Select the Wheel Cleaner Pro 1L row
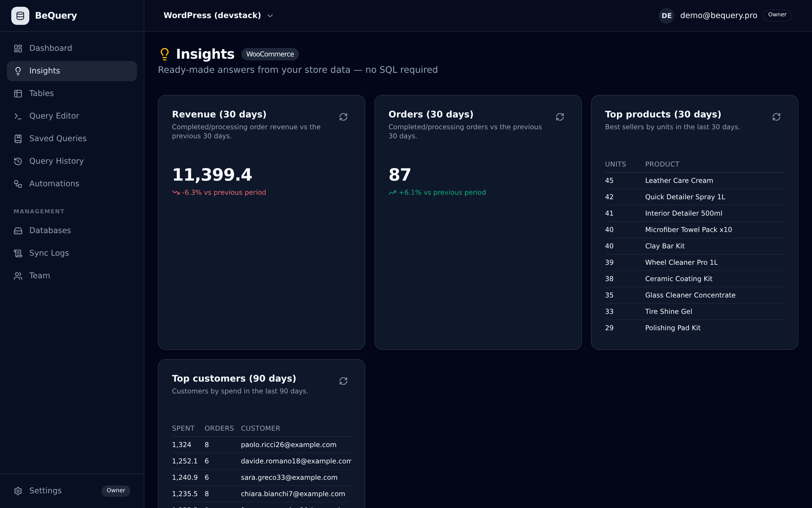This screenshot has width=812, height=508. (694, 262)
